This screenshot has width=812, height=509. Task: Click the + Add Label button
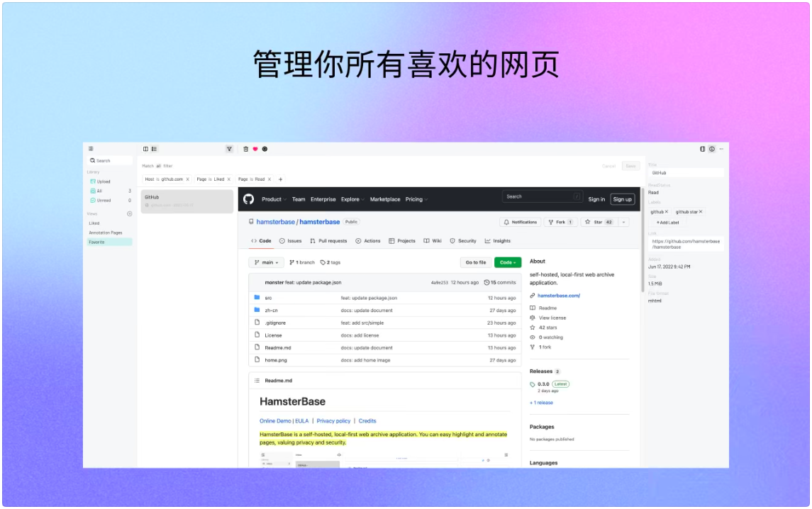pyautogui.click(x=667, y=222)
